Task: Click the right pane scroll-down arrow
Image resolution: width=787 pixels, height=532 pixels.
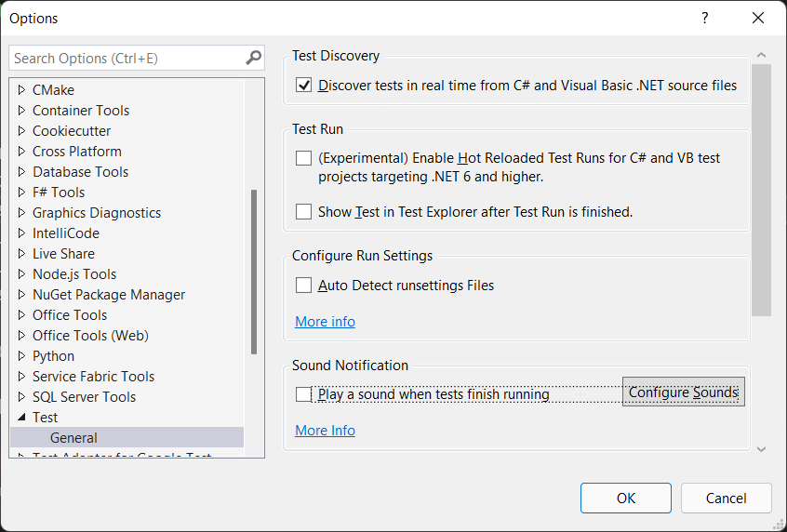Action: pos(761,449)
